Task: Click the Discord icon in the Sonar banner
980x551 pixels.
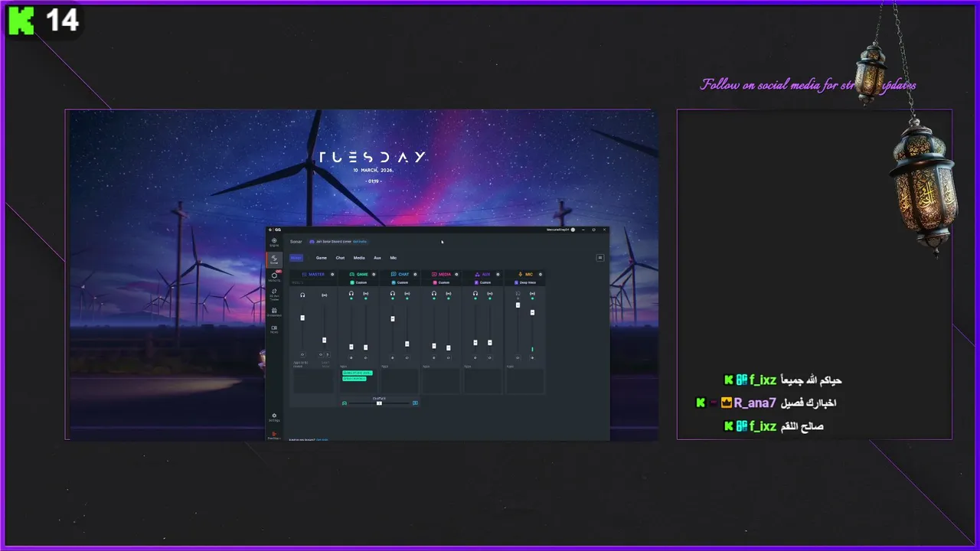Action: [312, 242]
